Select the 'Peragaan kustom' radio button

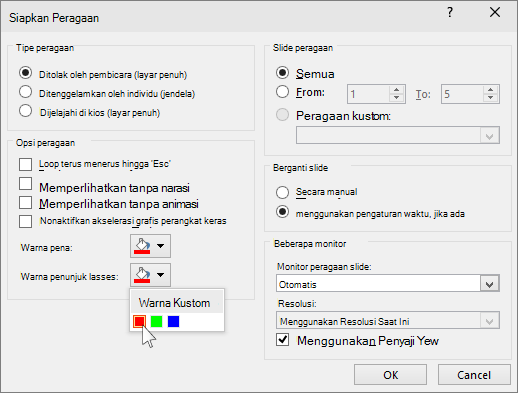[x=282, y=115]
